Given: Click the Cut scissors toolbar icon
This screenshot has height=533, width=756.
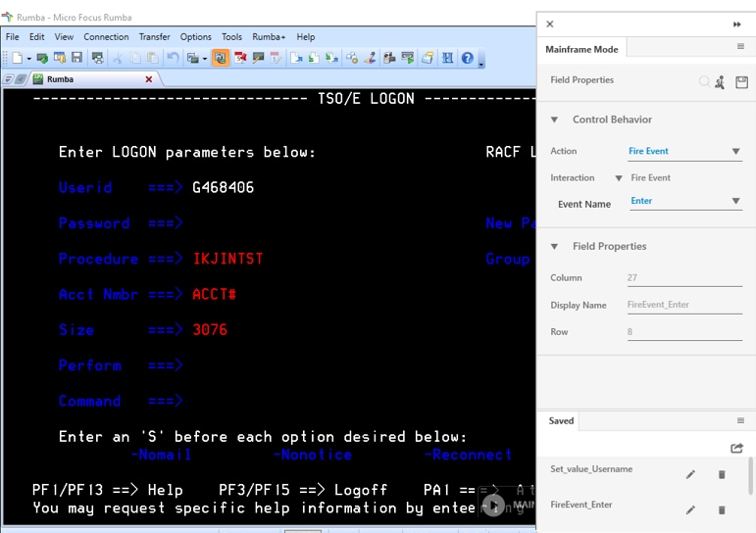Looking at the screenshot, I should [118, 59].
